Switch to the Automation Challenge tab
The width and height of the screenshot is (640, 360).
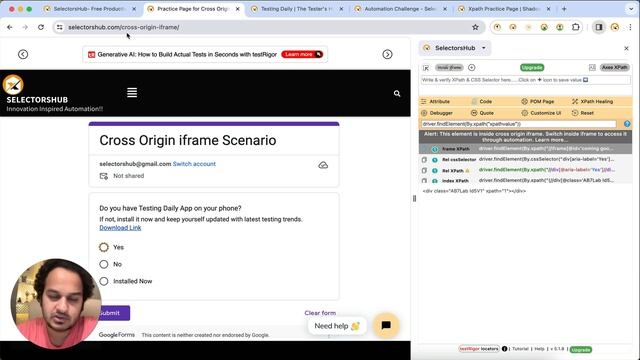[401, 9]
